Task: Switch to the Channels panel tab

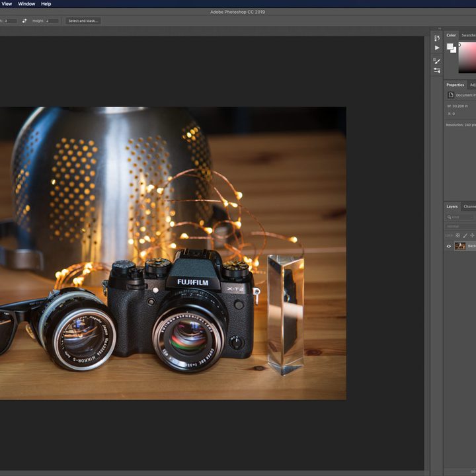Action: coord(469,206)
